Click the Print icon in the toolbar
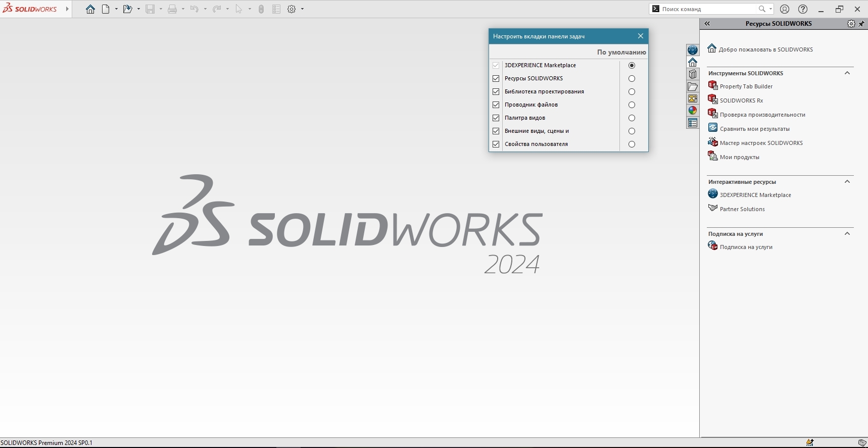Screen dimensions: 868x448 [x=172, y=9]
